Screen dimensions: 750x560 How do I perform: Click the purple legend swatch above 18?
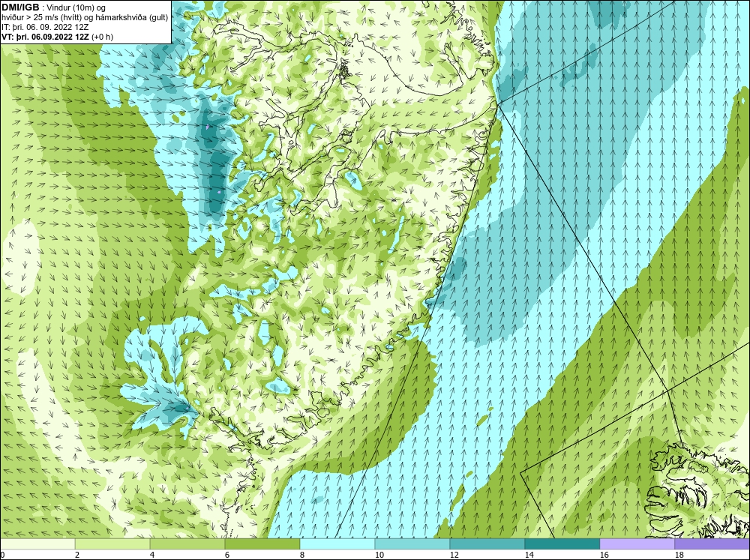[712, 544]
